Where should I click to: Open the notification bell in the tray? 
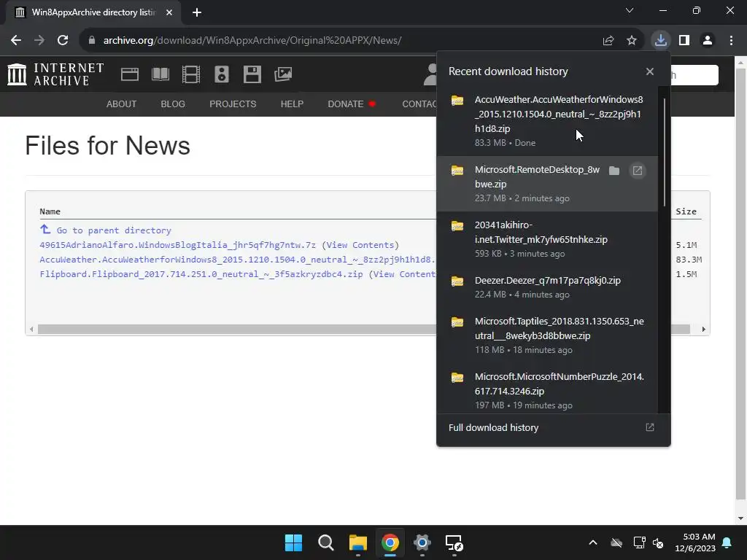pyautogui.click(x=727, y=542)
